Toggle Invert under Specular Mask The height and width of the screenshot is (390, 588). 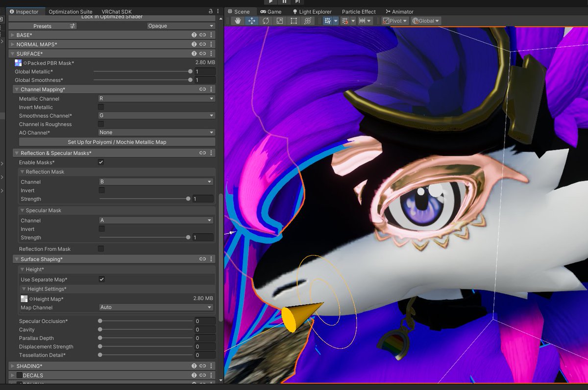pyautogui.click(x=102, y=229)
